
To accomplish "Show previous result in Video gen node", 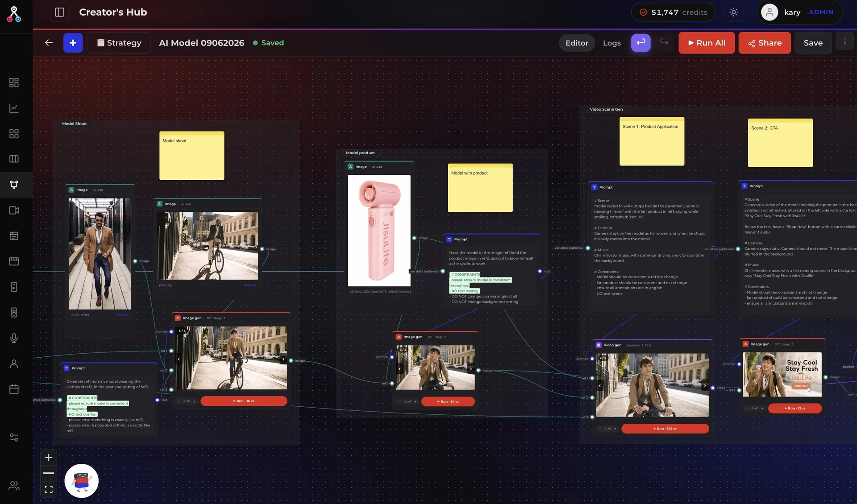I will pyautogui.click(x=599, y=386).
